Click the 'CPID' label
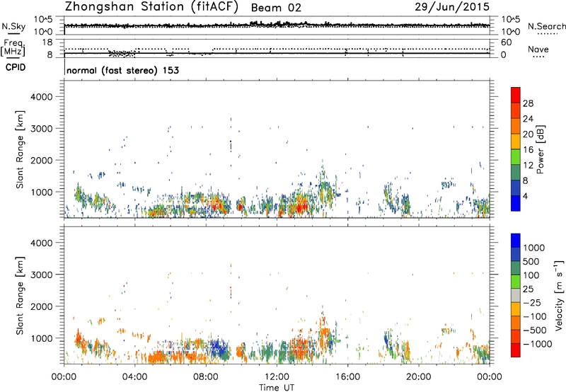 (16, 67)
